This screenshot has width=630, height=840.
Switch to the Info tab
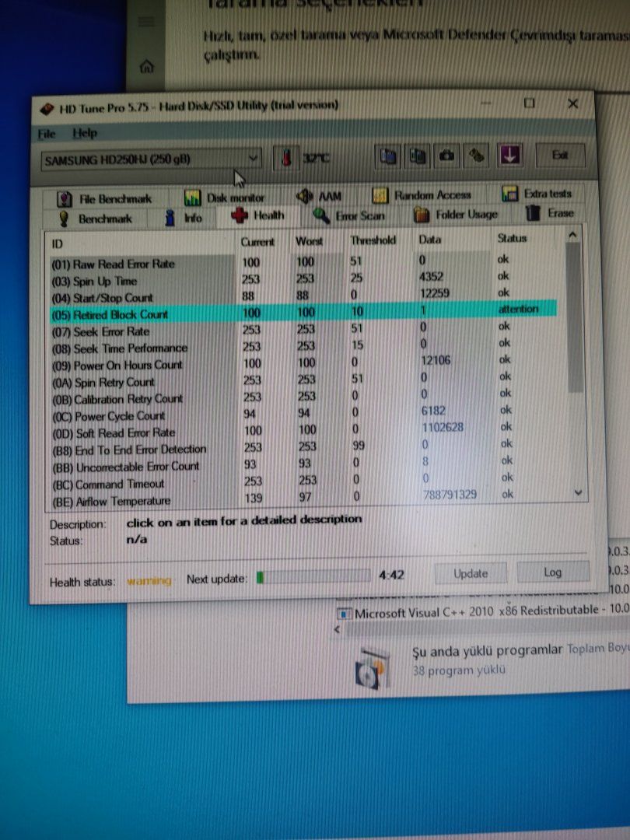pos(184,218)
